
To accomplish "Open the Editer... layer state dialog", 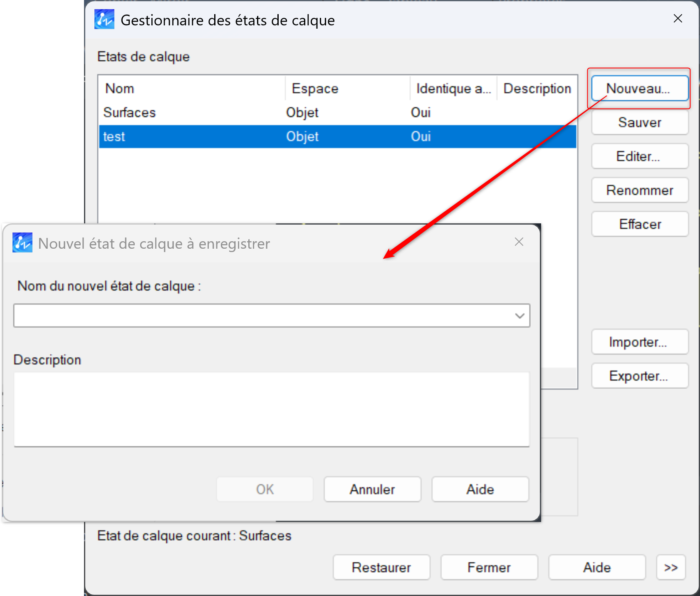I will pos(639,156).
